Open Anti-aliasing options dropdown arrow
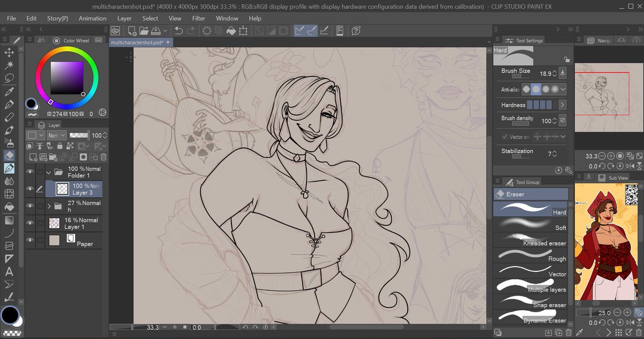 pyautogui.click(x=562, y=90)
